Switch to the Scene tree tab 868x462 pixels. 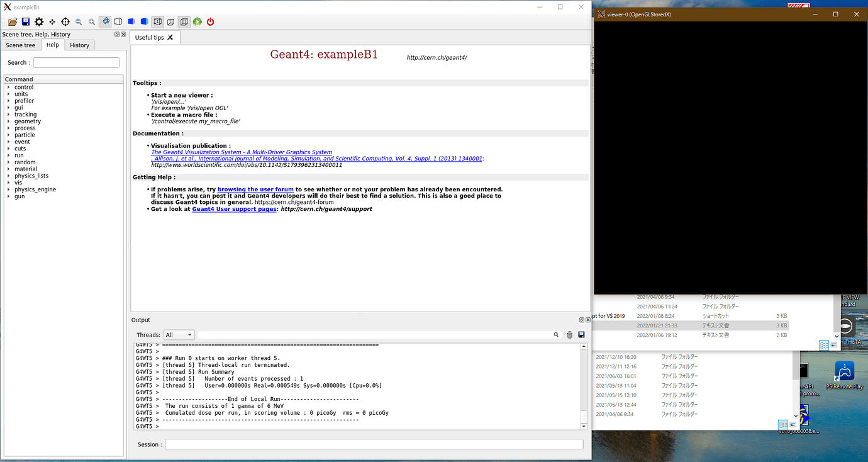[21, 45]
